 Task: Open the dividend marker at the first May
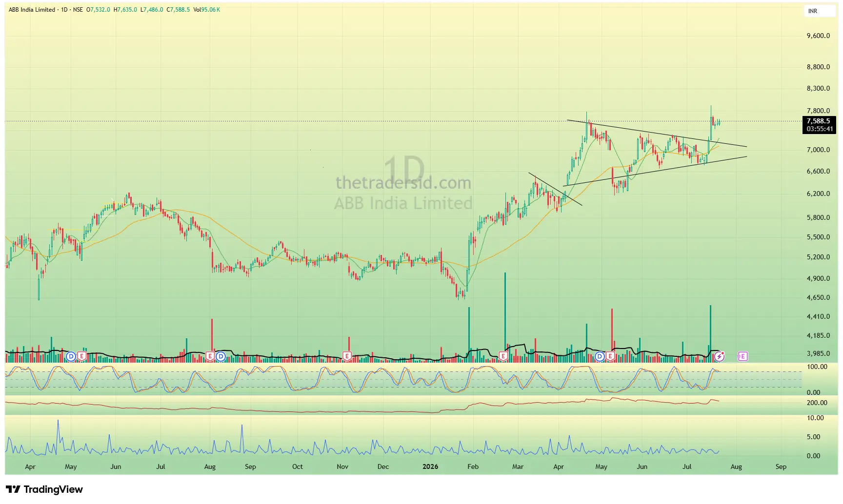[x=71, y=356]
